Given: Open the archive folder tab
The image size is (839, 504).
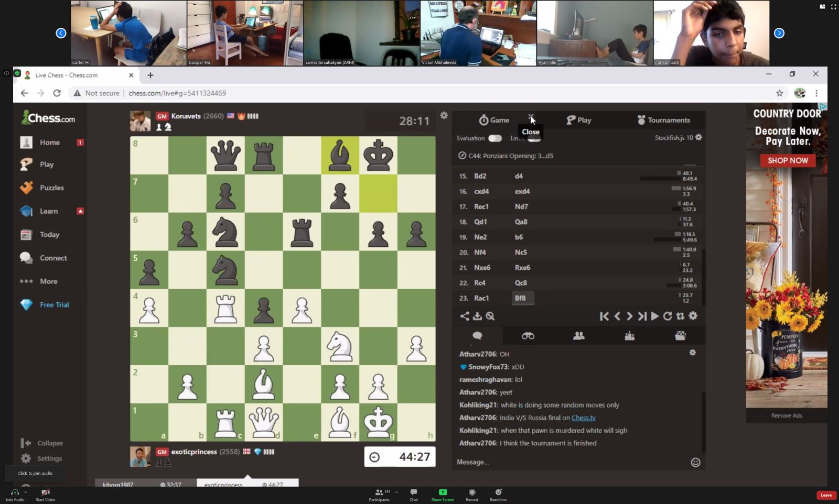Looking at the screenshot, I should coord(680,336).
